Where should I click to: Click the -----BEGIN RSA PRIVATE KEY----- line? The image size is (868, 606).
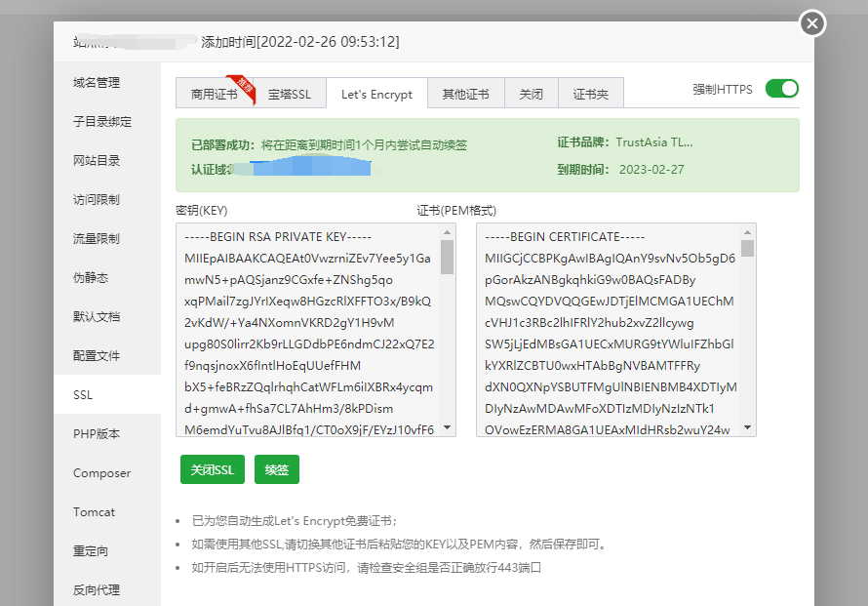click(x=278, y=237)
